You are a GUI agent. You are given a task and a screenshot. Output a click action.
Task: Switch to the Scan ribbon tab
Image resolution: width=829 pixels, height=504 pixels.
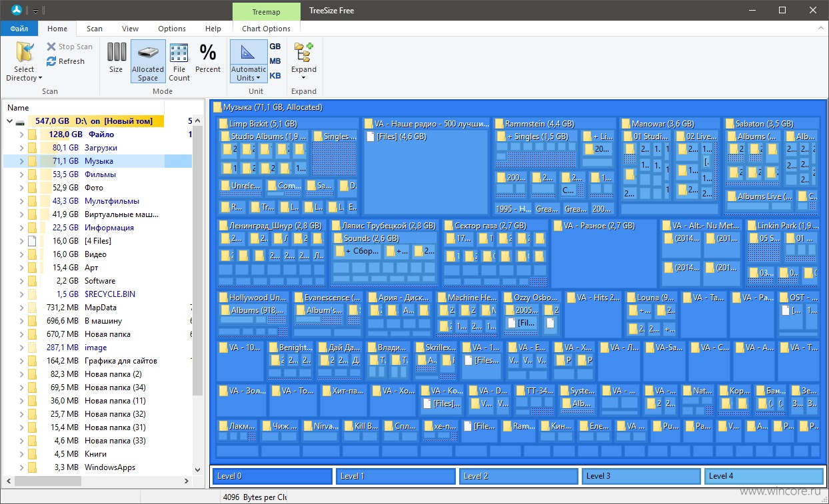[x=95, y=29]
